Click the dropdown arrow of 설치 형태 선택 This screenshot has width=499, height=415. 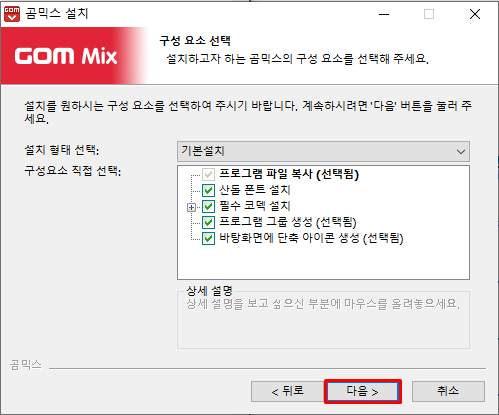[x=461, y=152]
